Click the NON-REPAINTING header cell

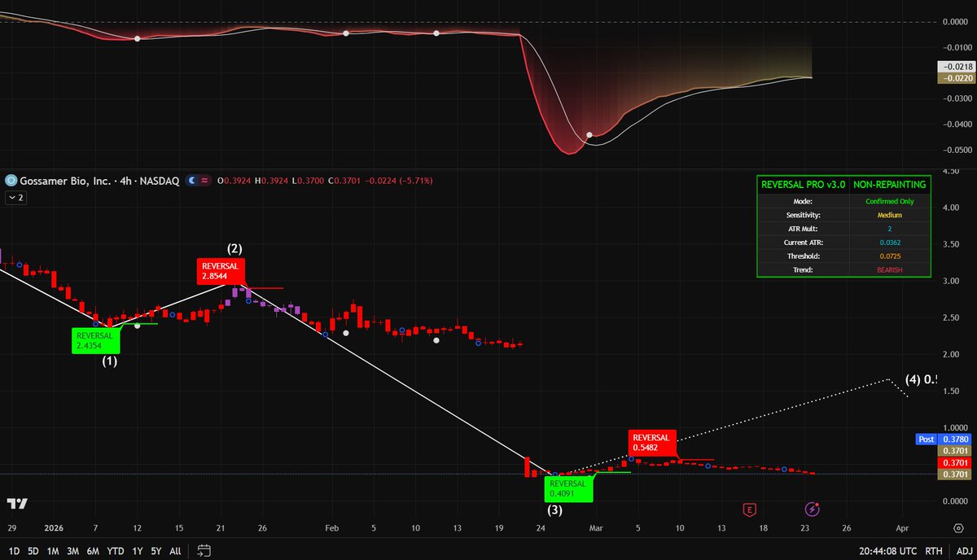pyautogui.click(x=888, y=185)
